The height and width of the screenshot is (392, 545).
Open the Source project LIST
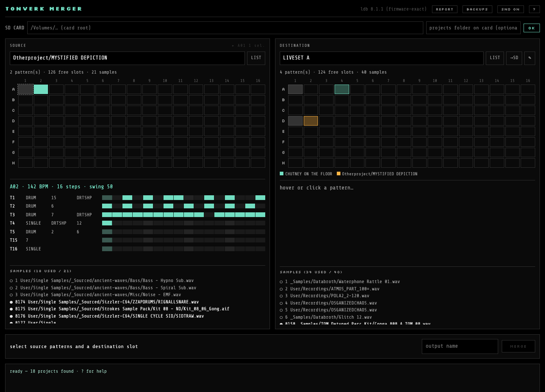pos(256,58)
